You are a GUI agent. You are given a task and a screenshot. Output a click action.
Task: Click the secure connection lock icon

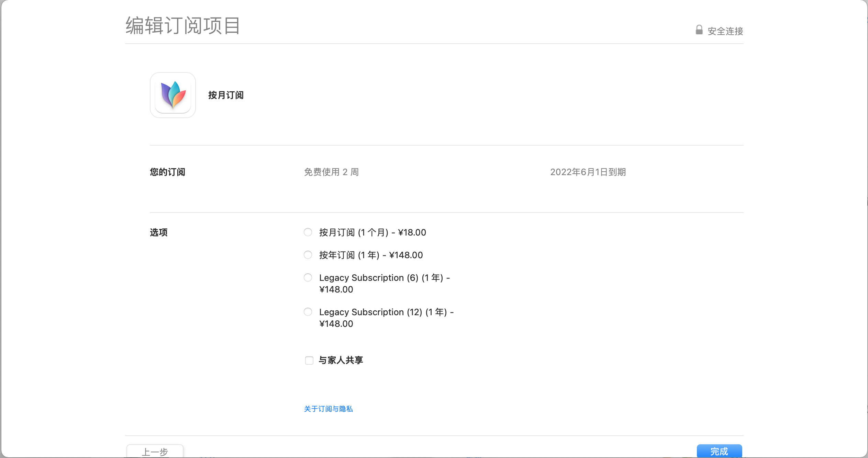699,30
